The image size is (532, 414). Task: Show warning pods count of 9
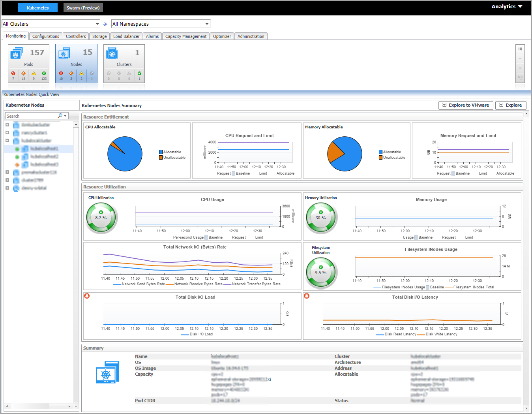click(x=34, y=75)
